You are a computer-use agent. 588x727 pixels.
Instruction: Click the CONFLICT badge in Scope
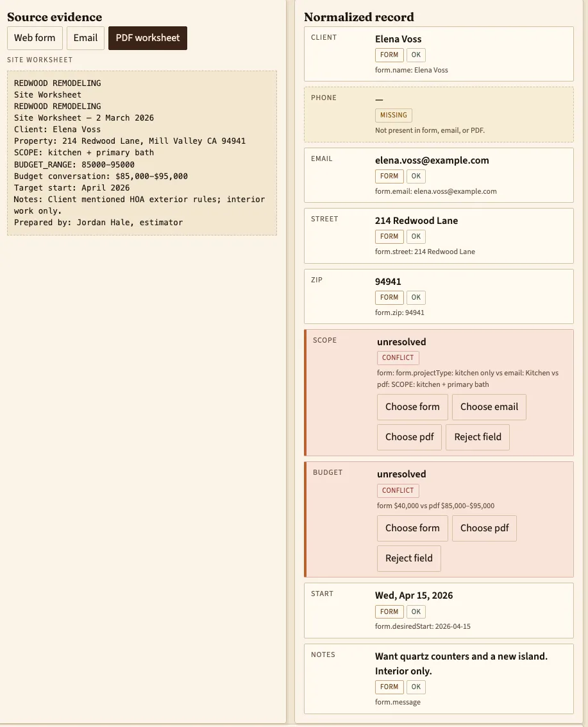[x=398, y=358]
